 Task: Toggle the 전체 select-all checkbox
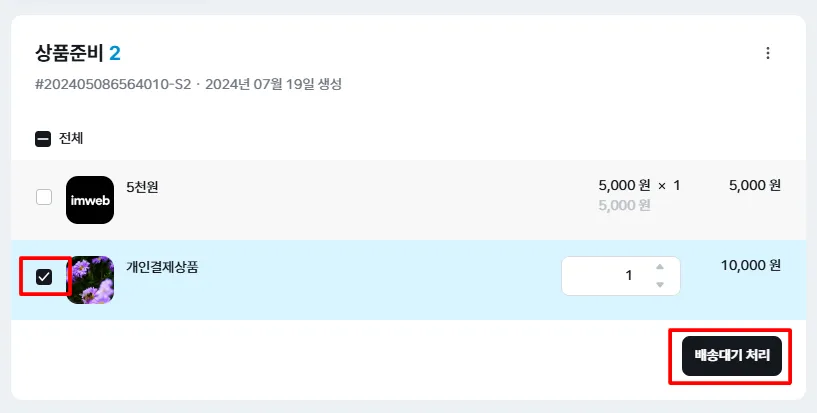point(43,139)
